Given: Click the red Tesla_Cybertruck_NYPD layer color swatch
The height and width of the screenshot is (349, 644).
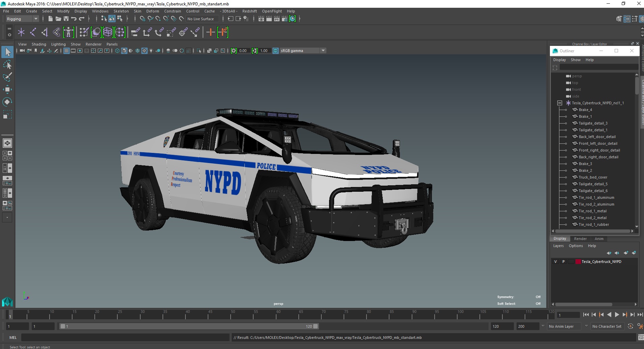Looking at the screenshot, I should tap(578, 262).
